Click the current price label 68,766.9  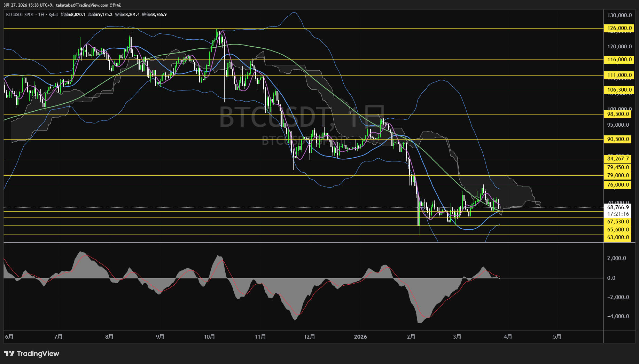click(618, 207)
